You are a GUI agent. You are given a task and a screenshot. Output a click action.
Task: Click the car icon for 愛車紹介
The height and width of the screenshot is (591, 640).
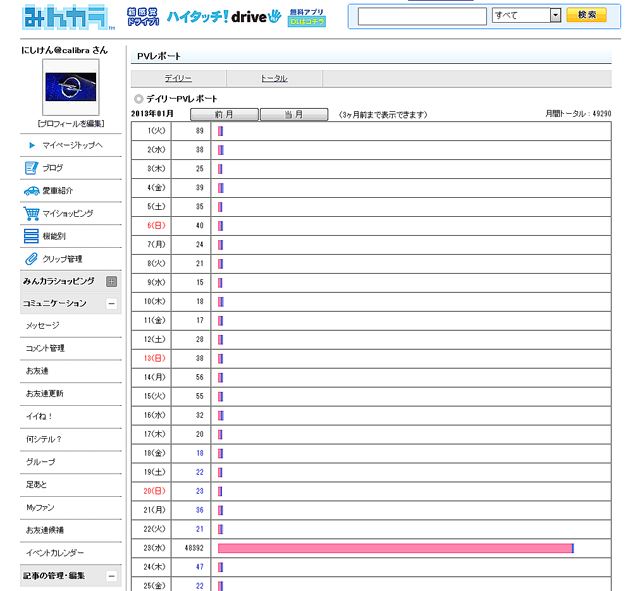coord(31,191)
